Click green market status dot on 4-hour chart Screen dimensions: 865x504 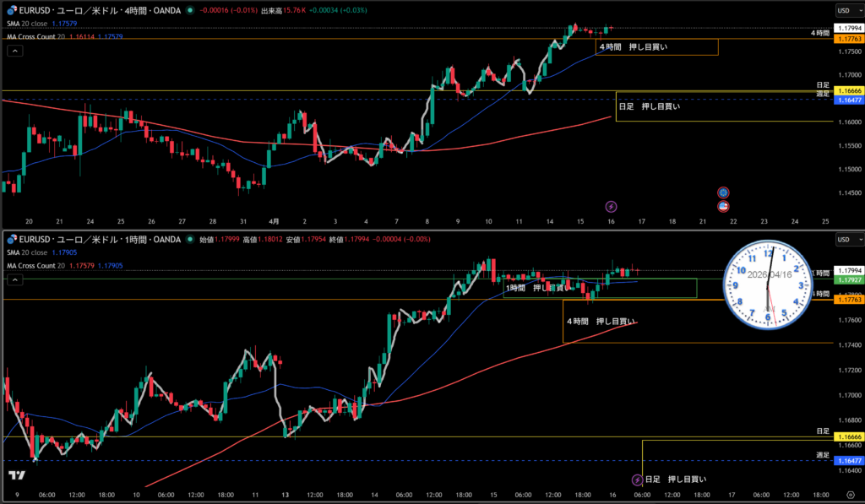189,10
